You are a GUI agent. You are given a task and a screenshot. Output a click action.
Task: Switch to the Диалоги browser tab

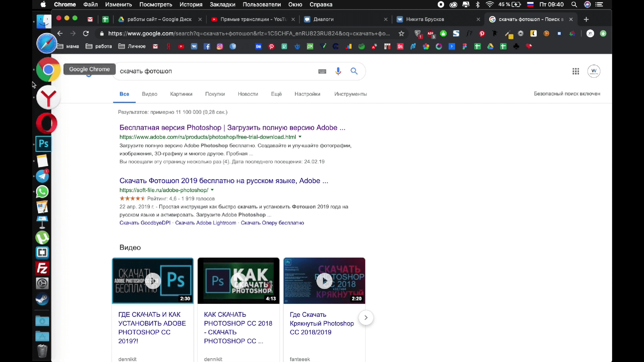[346, 19]
